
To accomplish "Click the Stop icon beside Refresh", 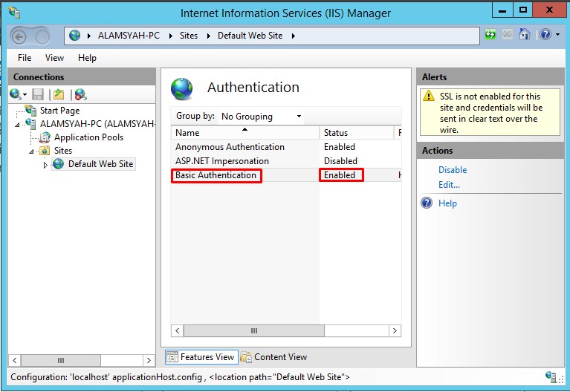I will point(508,34).
